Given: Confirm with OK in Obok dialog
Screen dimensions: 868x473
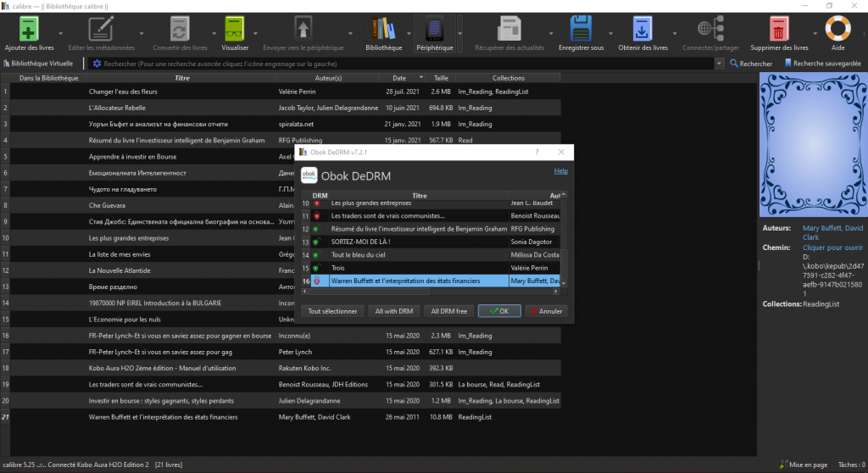Looking at the screenshot, I should click(499, 311).
